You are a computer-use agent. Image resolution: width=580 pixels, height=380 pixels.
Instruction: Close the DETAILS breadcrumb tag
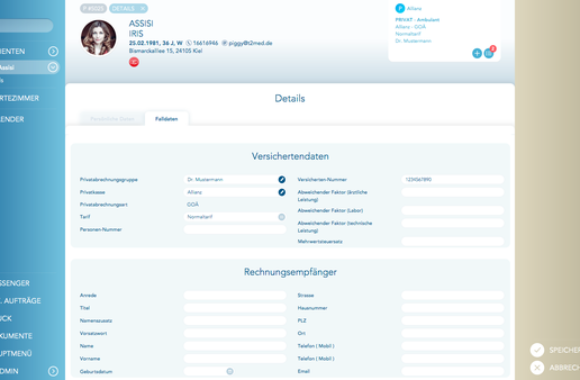click(143, 8)
